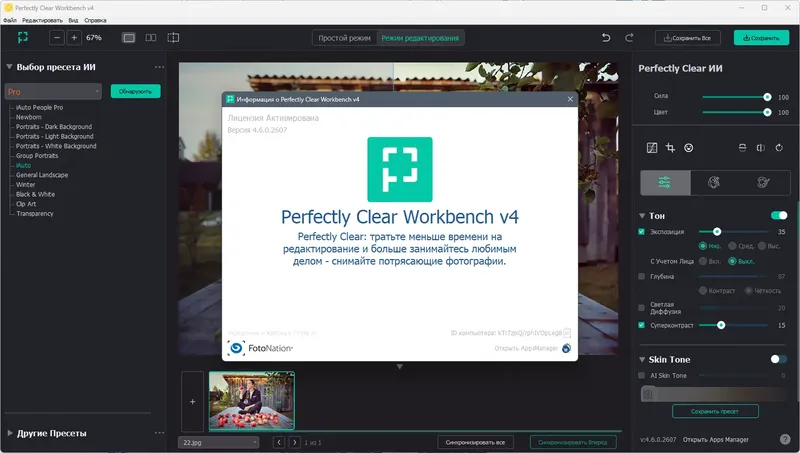
Task: Open the Справка menu
Action: pos(95,20)
